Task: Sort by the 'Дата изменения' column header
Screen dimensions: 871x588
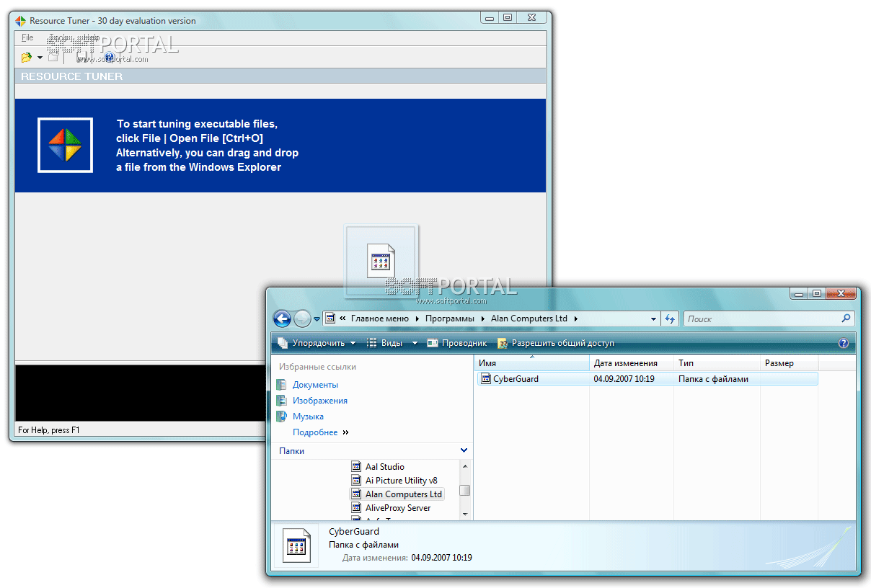Action: coord(632,363)
